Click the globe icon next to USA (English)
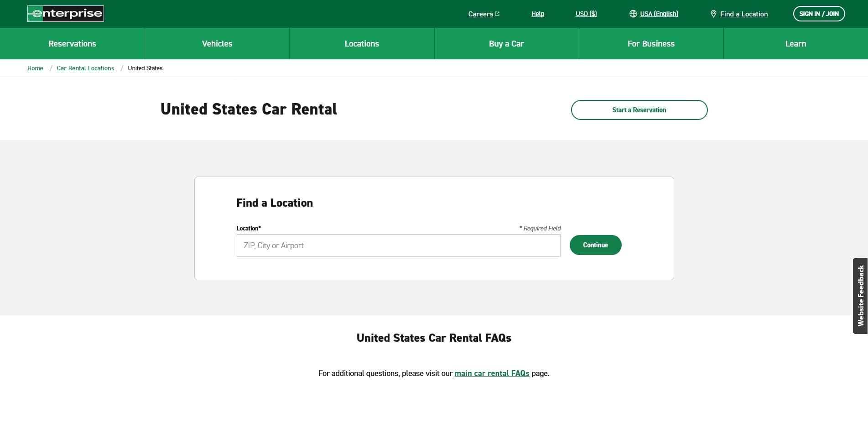This screenshot has height=423, width=868. click(x=633, y=14)
